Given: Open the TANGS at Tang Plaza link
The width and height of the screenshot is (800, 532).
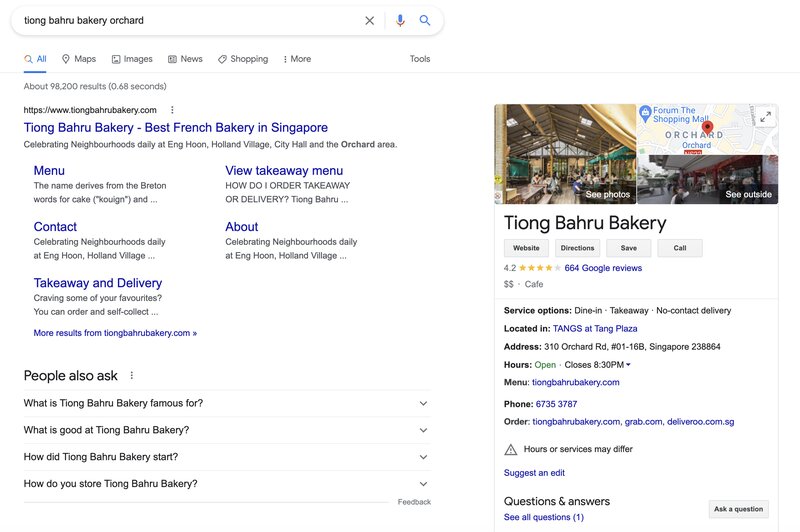Looking at the screenshot, I should pos(595,328).
